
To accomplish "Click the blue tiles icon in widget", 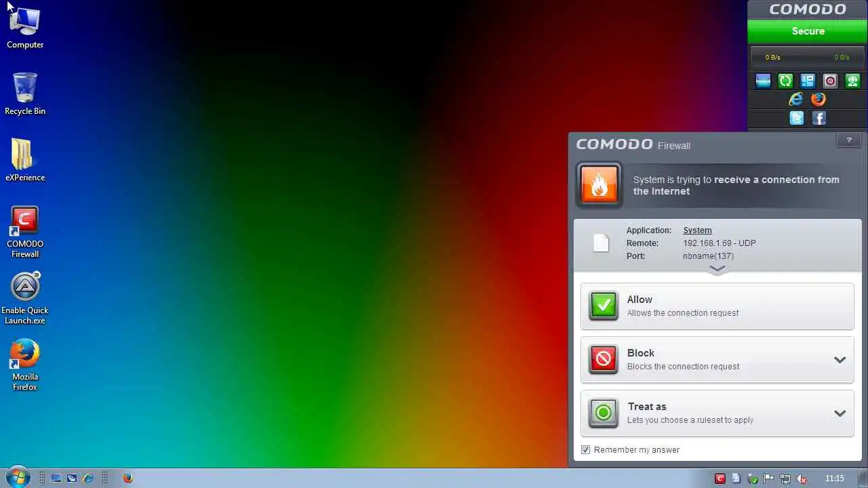I will click(808, 81).
